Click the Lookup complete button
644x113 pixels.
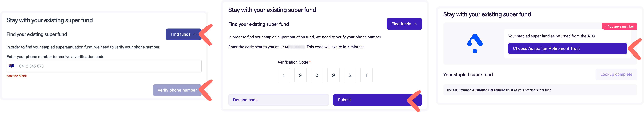point(616,75)
